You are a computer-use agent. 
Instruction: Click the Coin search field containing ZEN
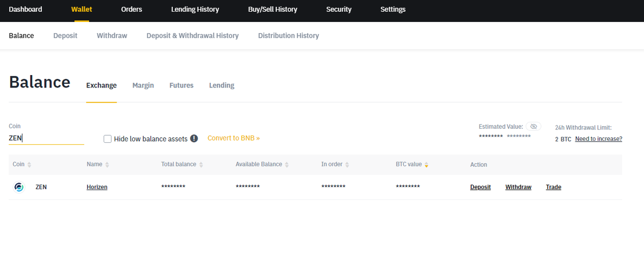(47, 138)
